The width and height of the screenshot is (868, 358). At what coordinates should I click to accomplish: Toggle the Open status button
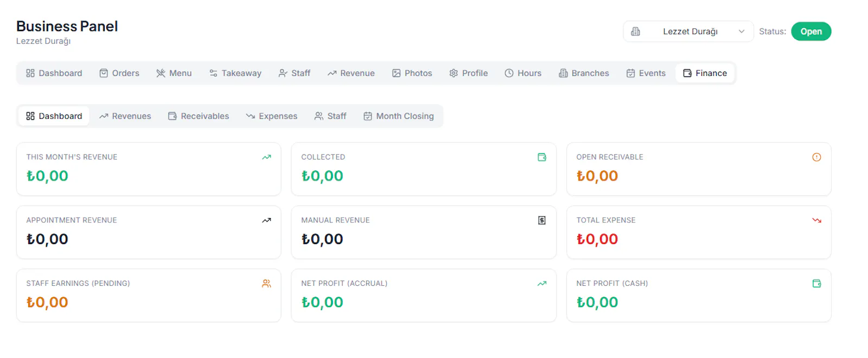pyautogui.click(x=811, y=31)
